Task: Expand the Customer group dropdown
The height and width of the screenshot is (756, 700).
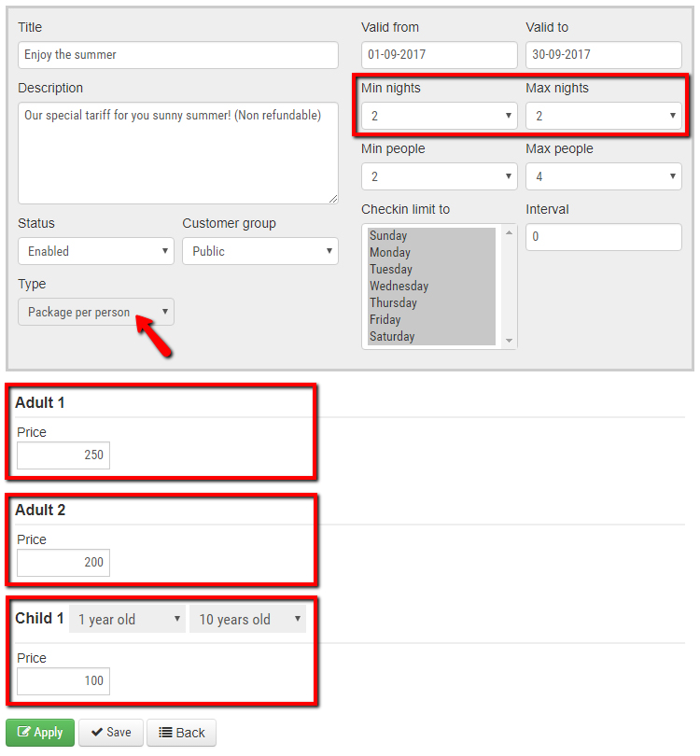Action: [259, 251]
